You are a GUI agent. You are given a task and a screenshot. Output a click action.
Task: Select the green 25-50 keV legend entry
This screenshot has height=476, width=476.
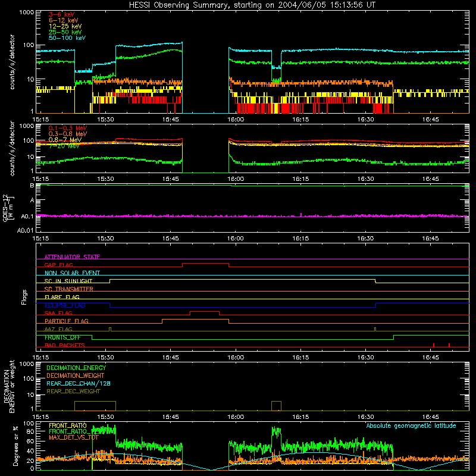(x=65, y=32)
